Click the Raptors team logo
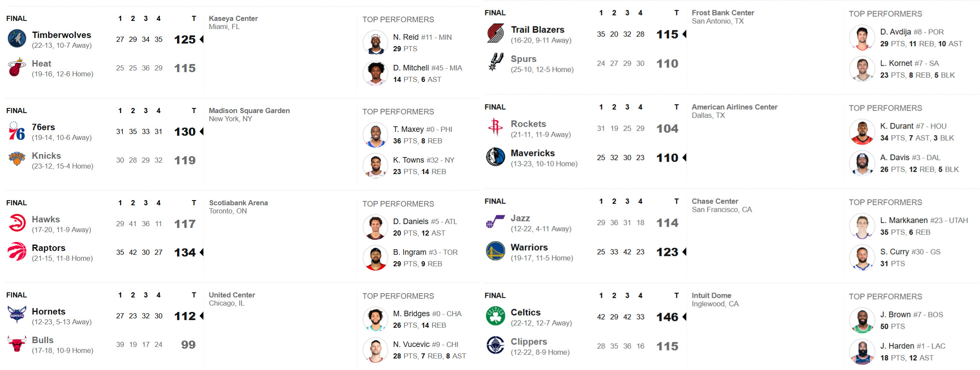 (16, 252)
